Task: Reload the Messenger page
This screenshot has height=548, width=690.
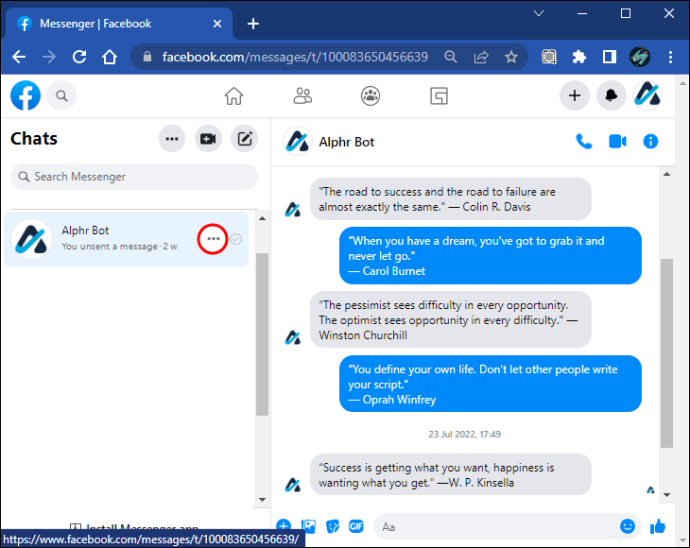Action: [x=79, y=57]
